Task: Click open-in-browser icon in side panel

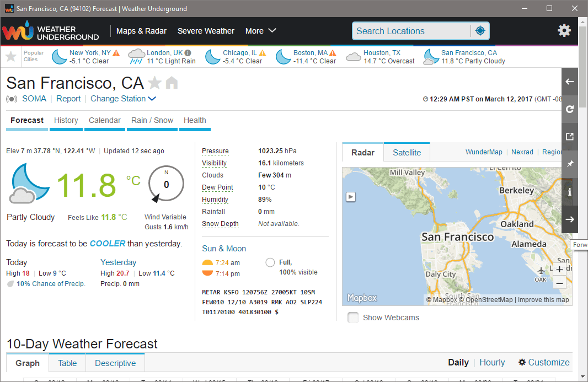Action: (570, 137)
